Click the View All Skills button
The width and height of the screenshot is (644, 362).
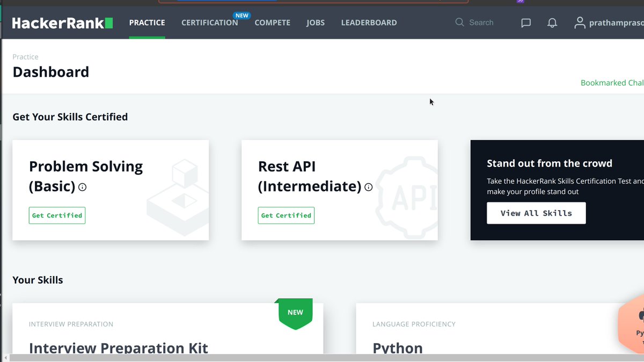pyautogui.click(x=536, y=213)
